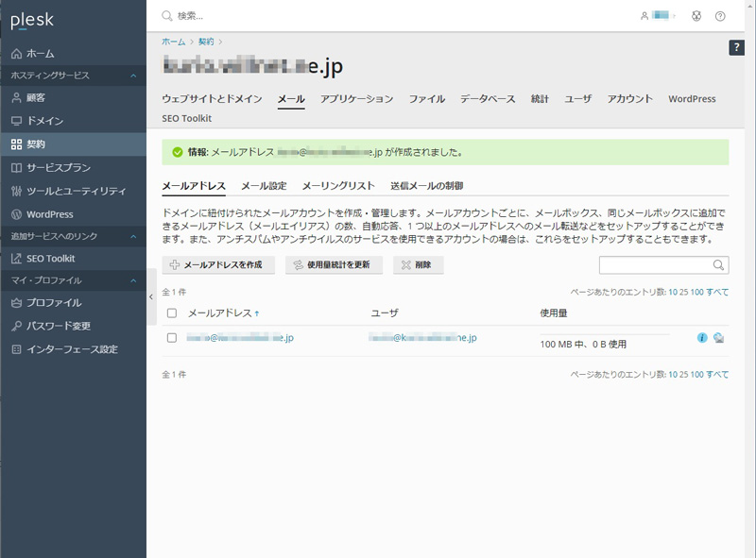
Task: Open the help question mark in top bar
Action: (720, 16)
